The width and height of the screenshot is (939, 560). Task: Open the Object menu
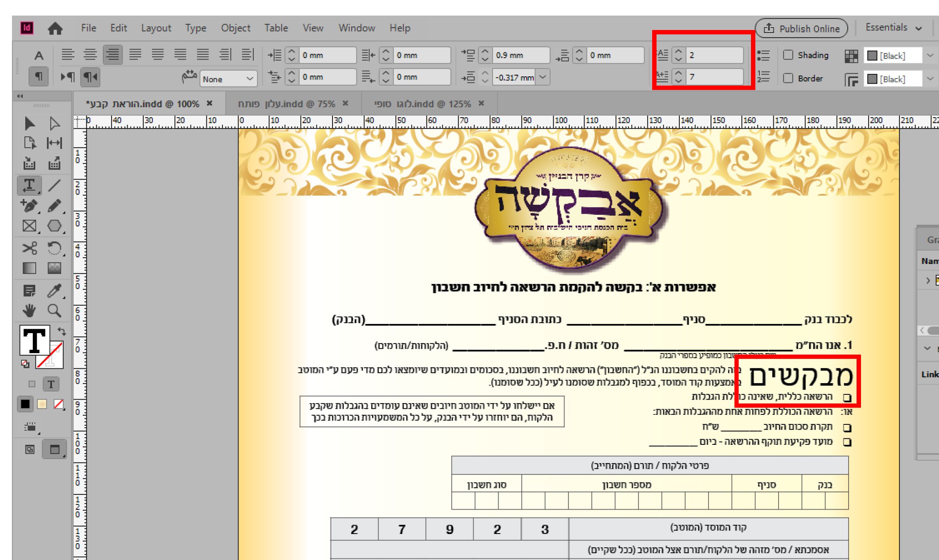tap(235, 28)
